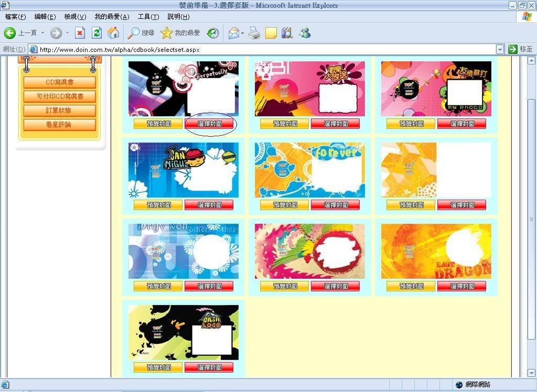Open the 工具(T) menu
Screen dimensions: 537x392
coord(148,17)
